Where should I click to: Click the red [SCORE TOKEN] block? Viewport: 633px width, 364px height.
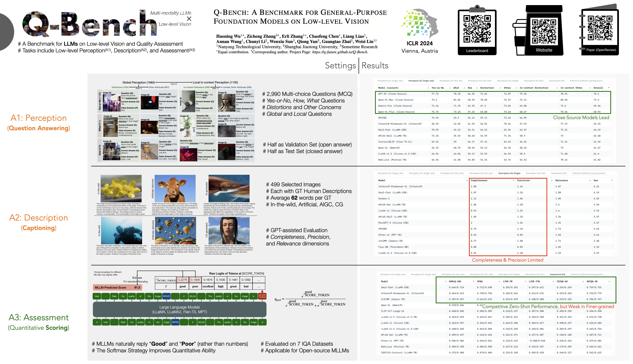click(262, 296)
